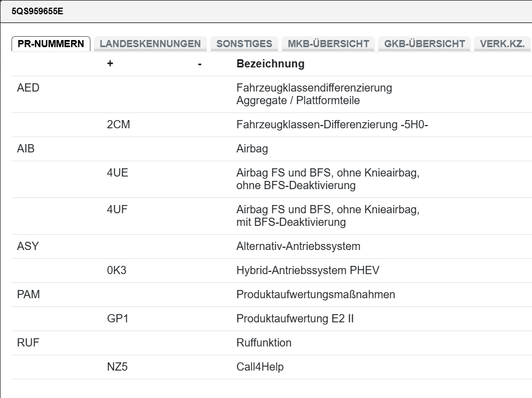
Task: Click the Bezeichnung column header
Action: 270,64
